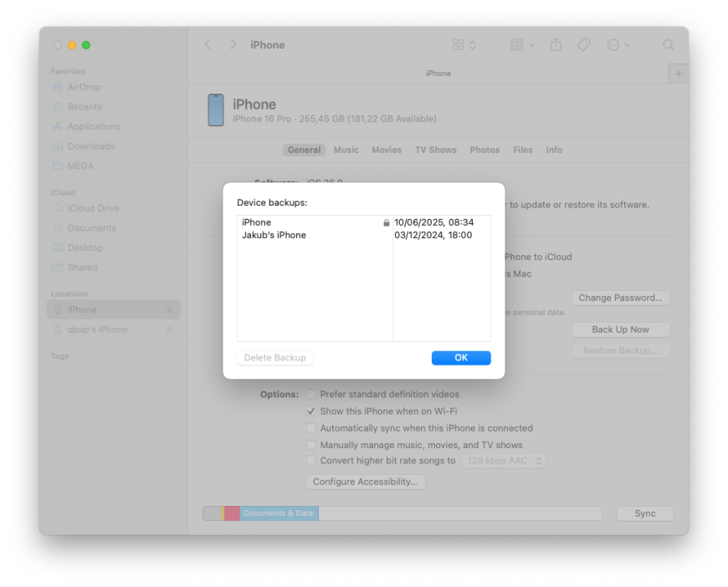
Task: Click the Search magnifier icon
Action: click(668, 45)
